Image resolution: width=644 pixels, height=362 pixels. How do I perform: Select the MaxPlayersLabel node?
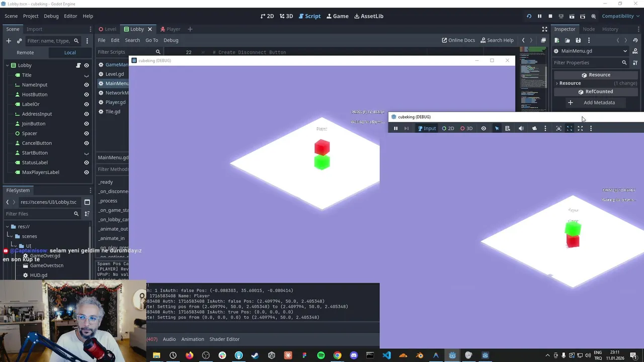[x=40, y=172]
